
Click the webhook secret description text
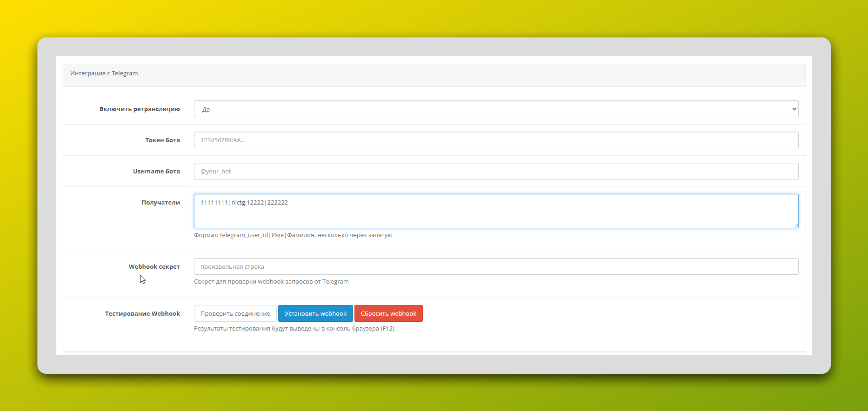click(x=271, y=282)
